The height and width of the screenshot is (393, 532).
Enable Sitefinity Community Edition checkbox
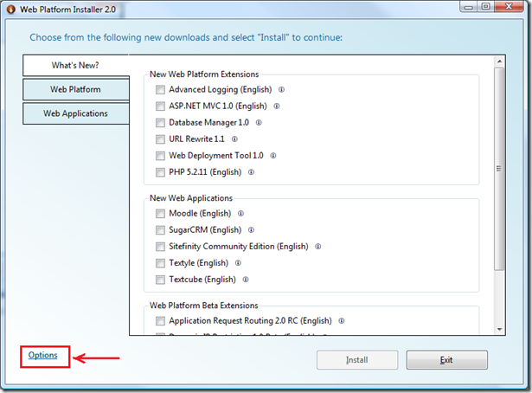click(x=160, y=247)
